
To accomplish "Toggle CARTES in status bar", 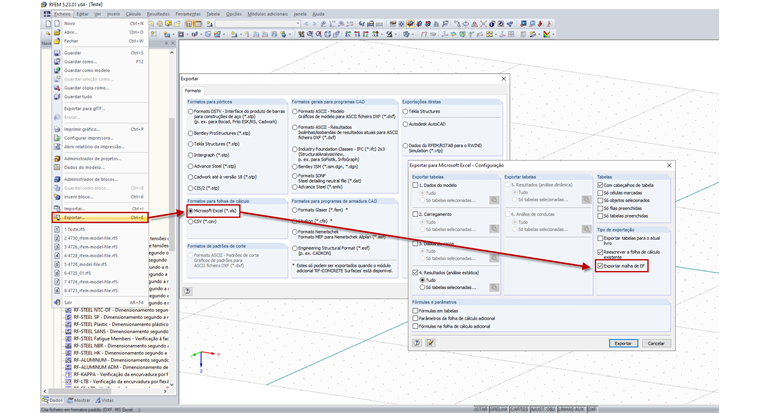I will [x=519, y=410].
